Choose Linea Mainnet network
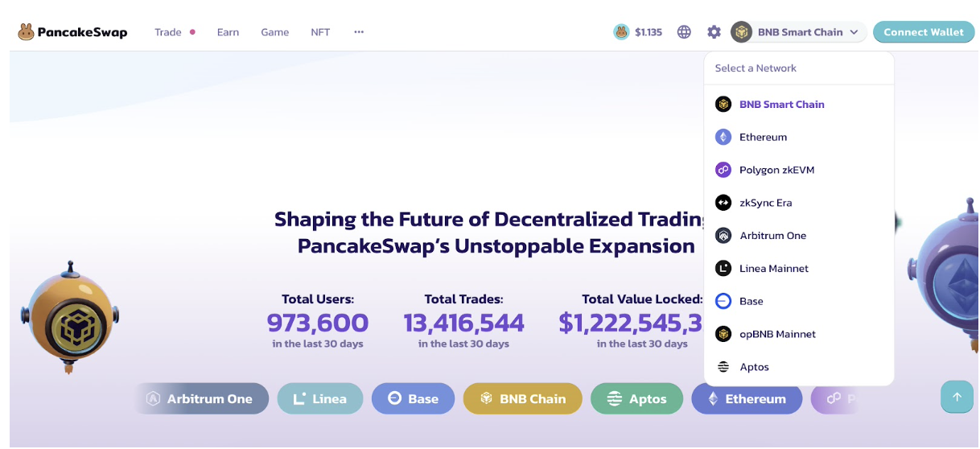The height and width of the screenshot is (449, 980). point(799,269)
